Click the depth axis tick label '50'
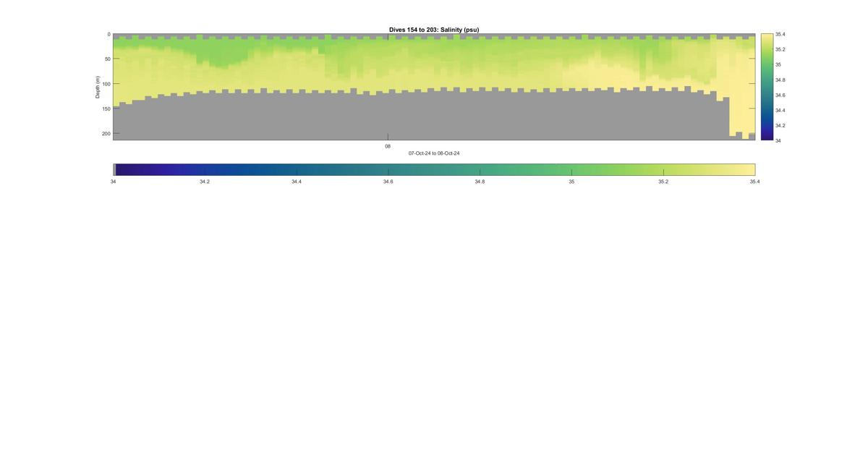868x450 pixels. coord(107,59)
